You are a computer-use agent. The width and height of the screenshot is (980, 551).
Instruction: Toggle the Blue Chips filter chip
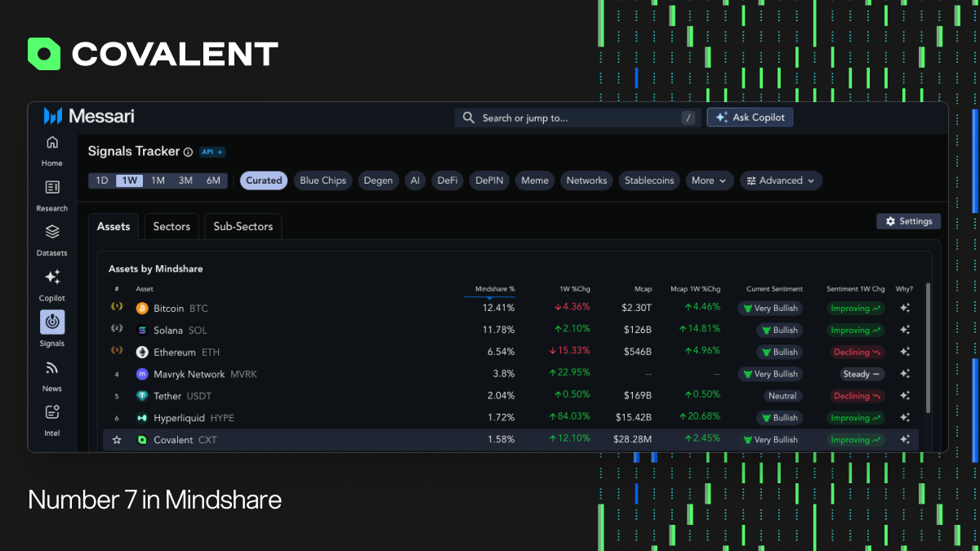323,180
